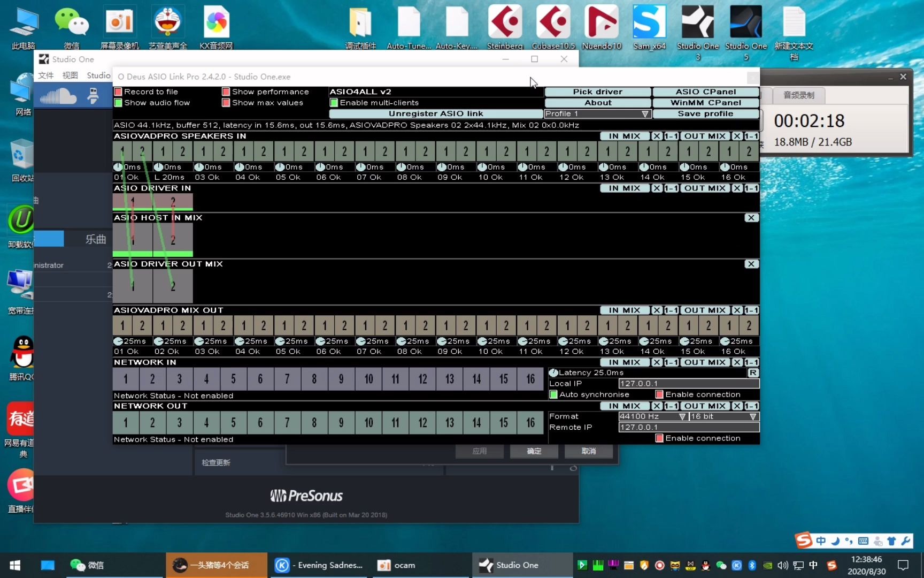
Task: Open the 44100 Hz format dropdown
Action: 652,416
